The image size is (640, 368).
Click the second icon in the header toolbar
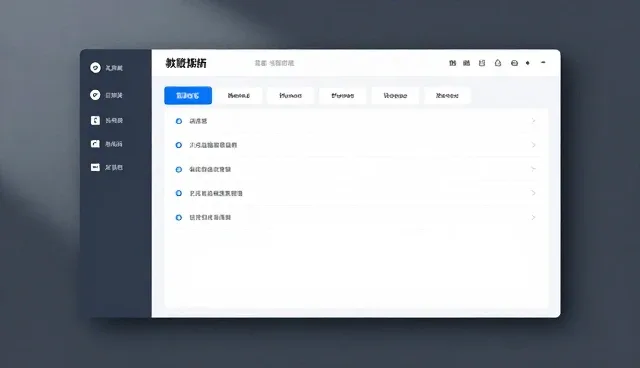(467, 63)
